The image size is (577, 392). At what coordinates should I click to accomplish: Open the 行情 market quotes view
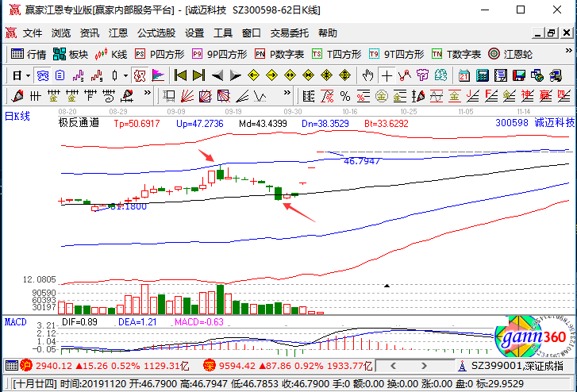point(29,55)
